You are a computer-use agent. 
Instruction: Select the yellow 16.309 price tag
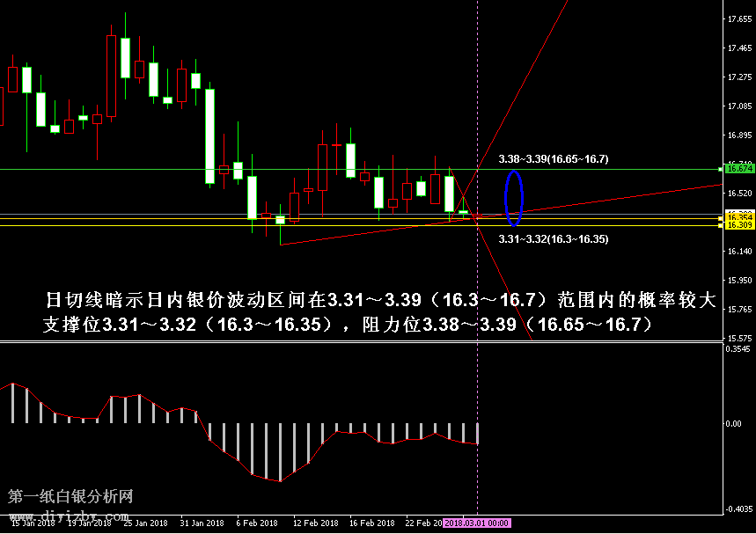click(738, 225)
